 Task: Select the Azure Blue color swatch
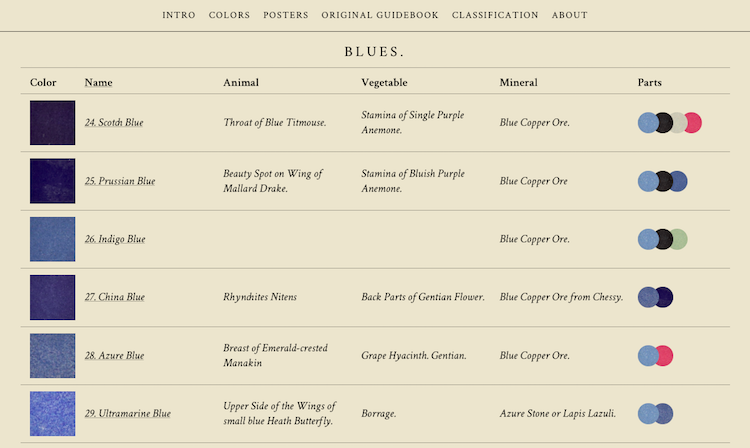click(52, 355)
